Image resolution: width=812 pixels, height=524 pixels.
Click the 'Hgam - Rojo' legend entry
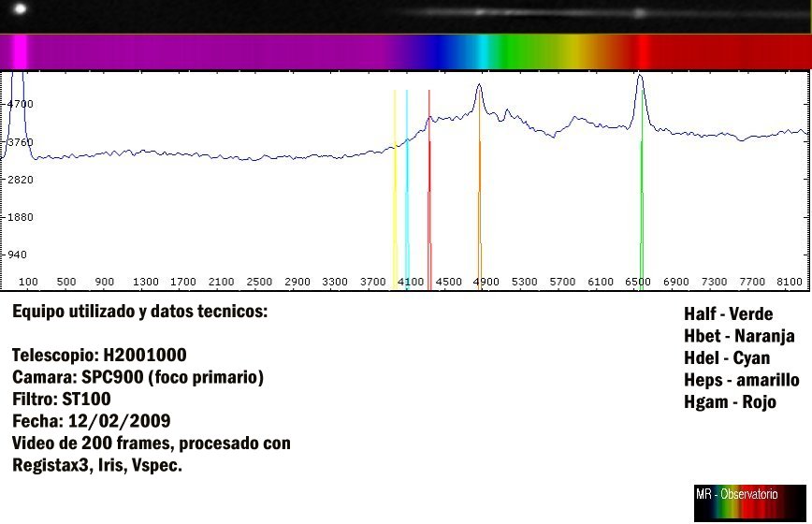[730, 401]
